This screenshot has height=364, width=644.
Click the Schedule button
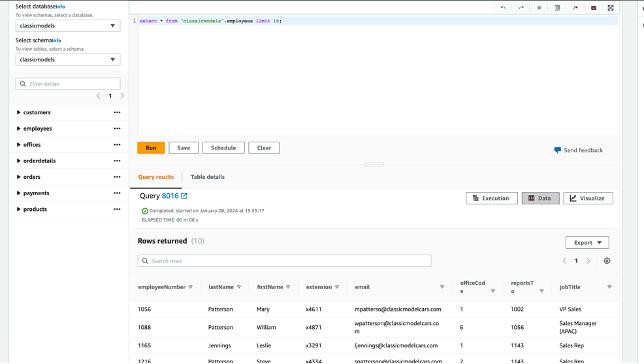tap(223, 148)
